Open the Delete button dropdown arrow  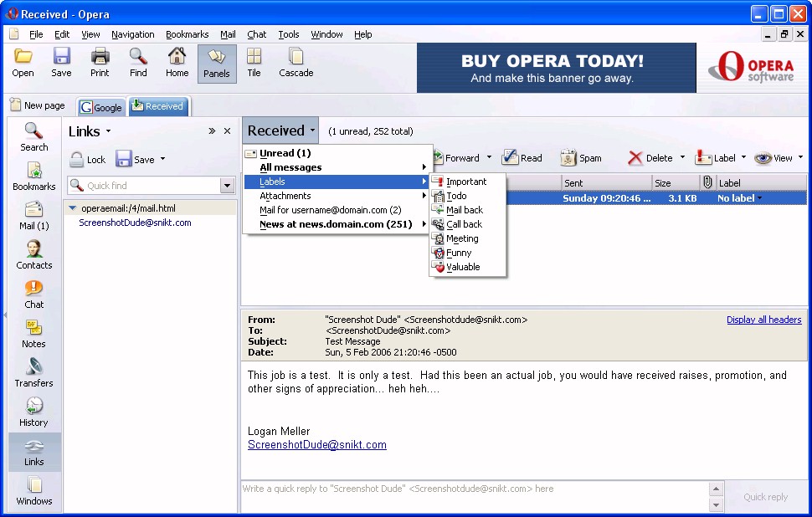(682, 157)
